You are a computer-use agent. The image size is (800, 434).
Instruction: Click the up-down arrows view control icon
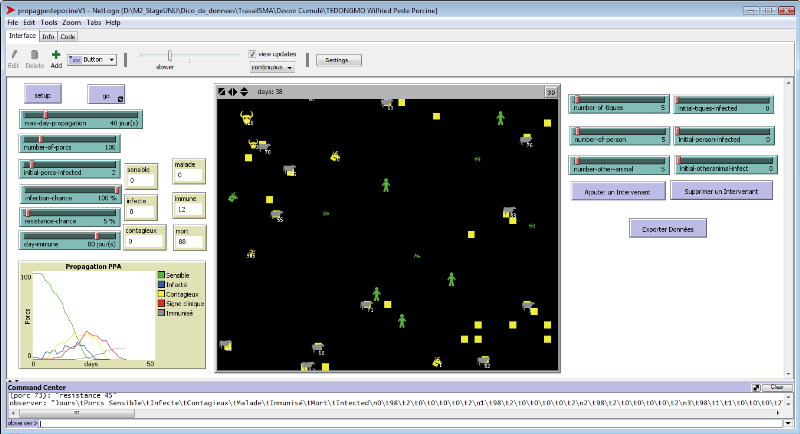click(x=242, y=91)
